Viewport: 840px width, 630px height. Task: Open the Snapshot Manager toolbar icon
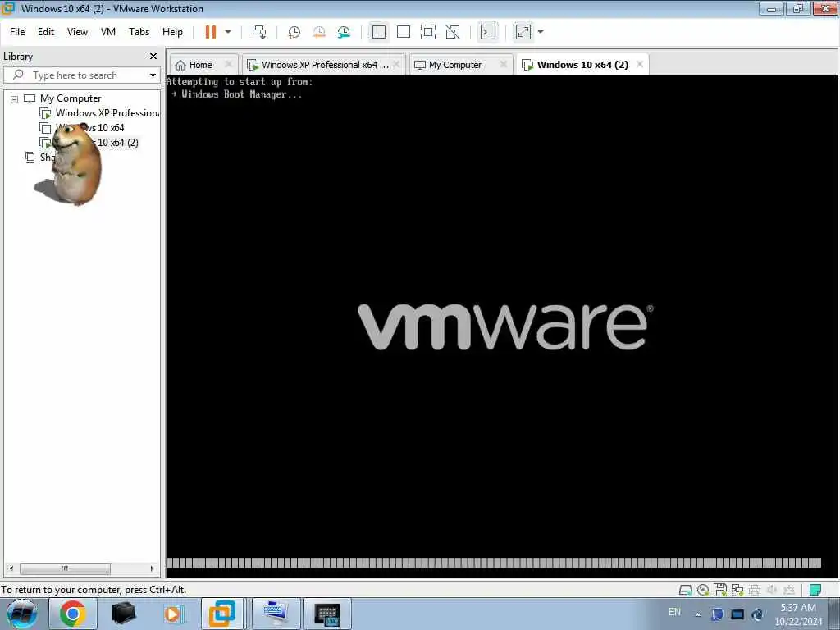pyautogui.click(x=344, y=32)
